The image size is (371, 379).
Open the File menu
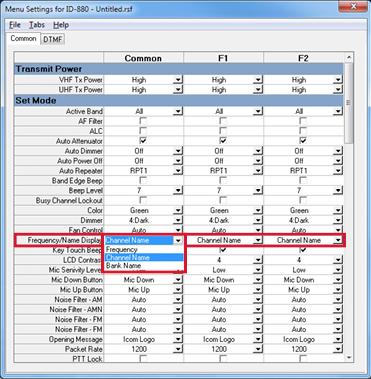(x=15, y=25)
